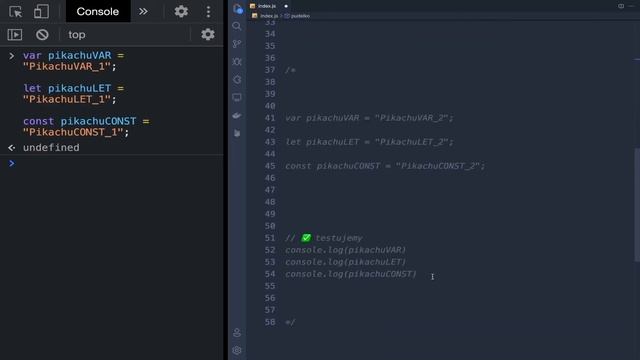
Task: Click line number 46 in the gutter
Action: click(270, 178)
